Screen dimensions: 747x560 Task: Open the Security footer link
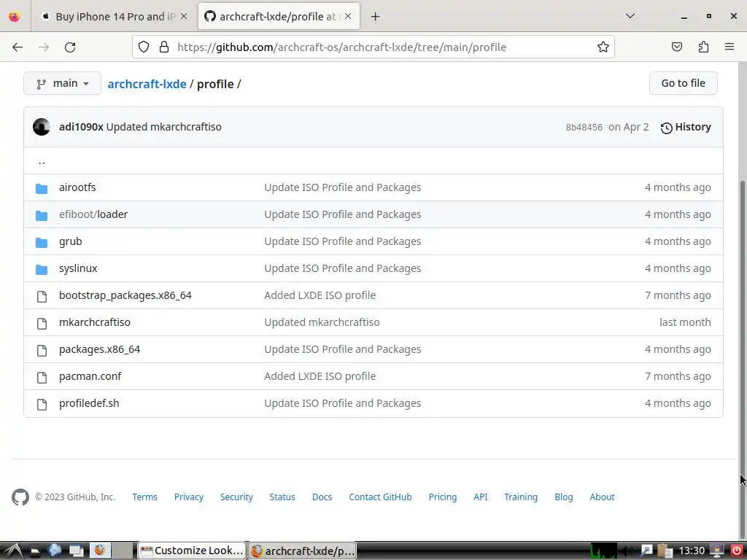pyautogui.click(x=236, y=497)
